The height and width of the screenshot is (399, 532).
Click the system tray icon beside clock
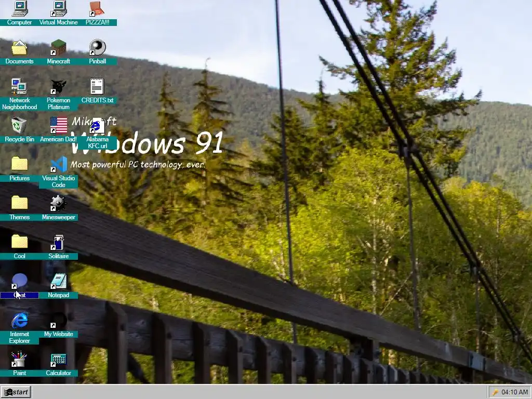click(495, 392)
